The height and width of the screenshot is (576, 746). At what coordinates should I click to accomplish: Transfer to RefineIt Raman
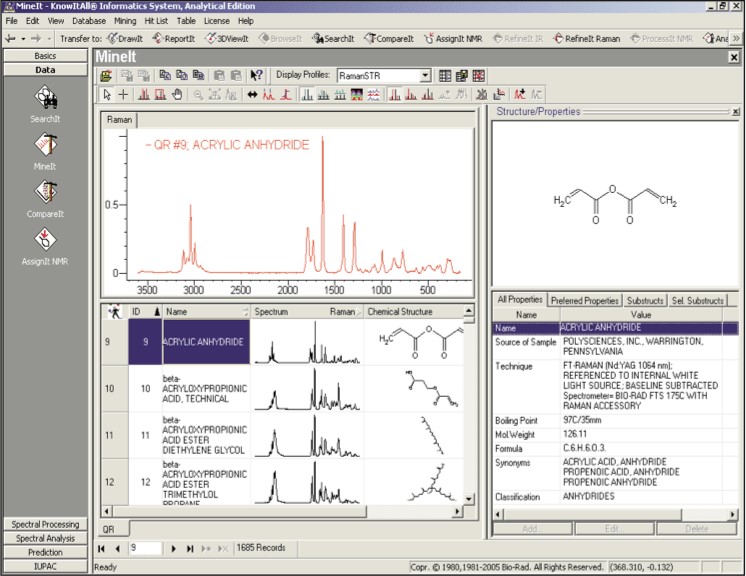click(586, 39)
